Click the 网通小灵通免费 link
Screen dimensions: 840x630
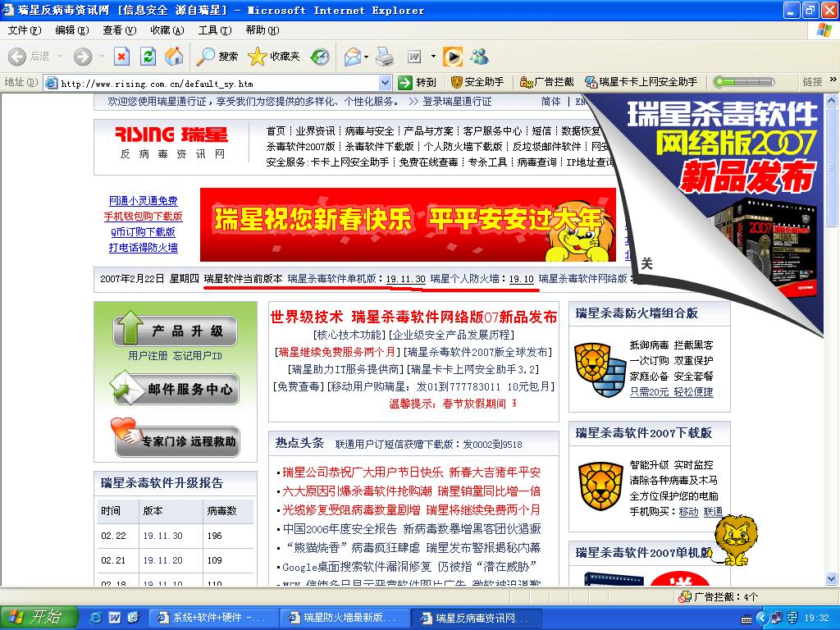point(143,200)
